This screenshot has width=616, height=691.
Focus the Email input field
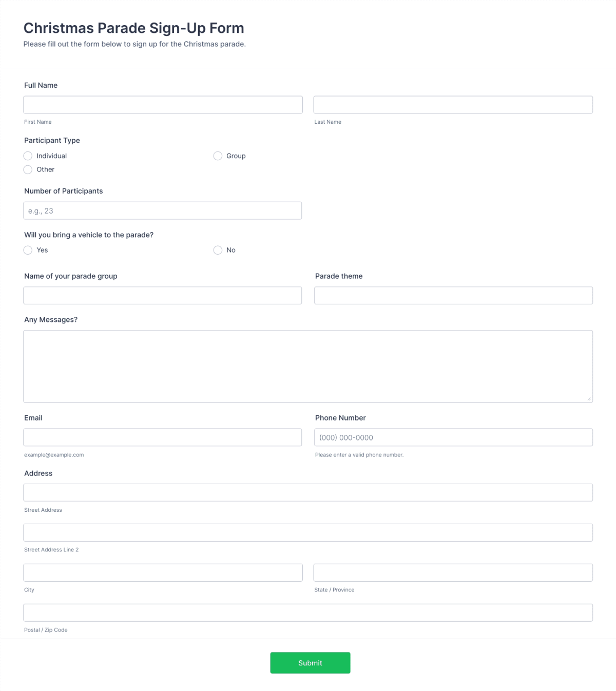162,437
